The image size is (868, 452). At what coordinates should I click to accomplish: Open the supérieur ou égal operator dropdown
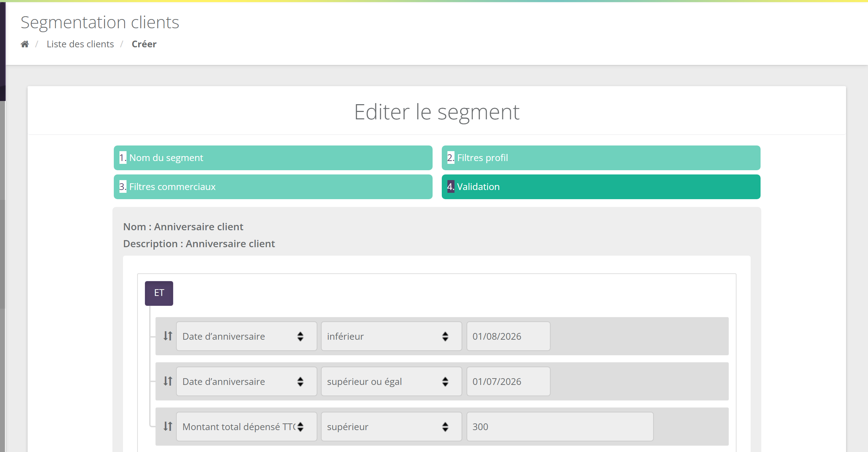(x=392, y=381)
